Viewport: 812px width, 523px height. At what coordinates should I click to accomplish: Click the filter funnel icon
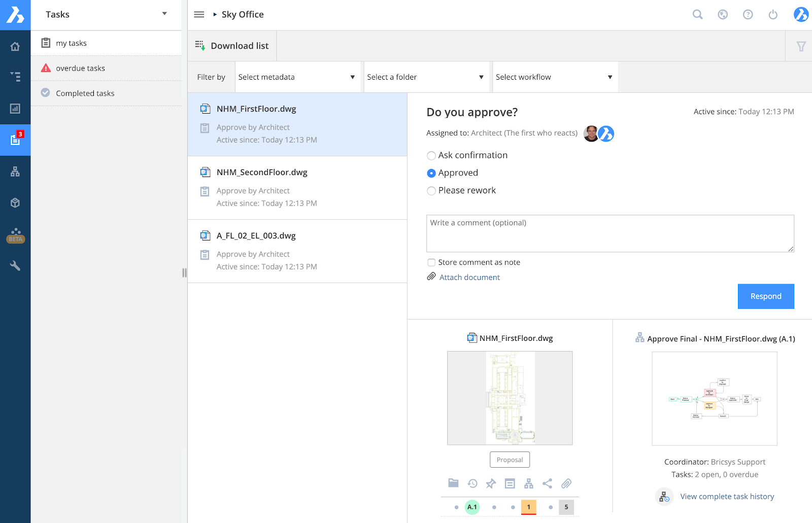(x=801, y=46)
